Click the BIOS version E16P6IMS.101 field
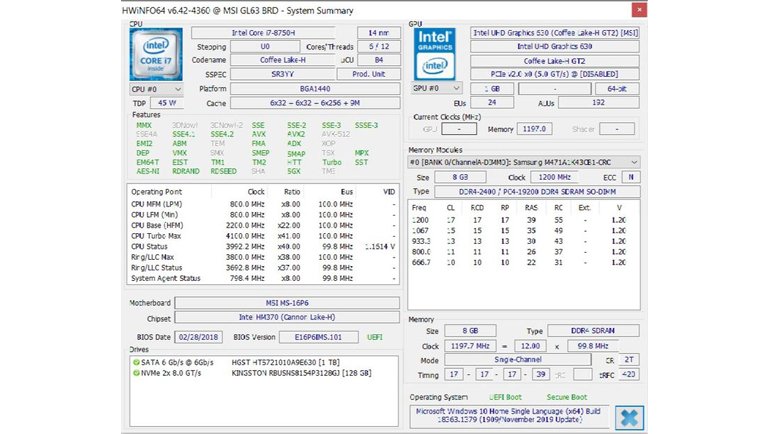 coord(318,337)
